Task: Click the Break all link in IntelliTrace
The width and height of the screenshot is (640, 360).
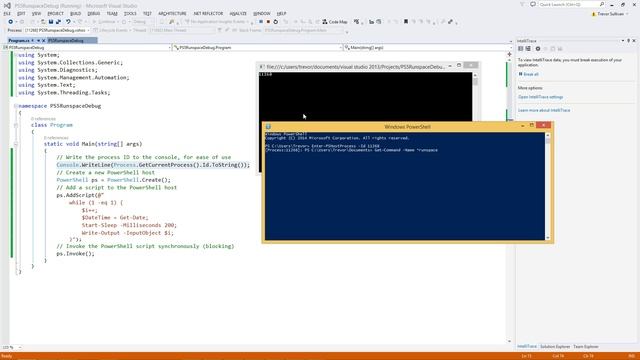Action: click(529, 74)
